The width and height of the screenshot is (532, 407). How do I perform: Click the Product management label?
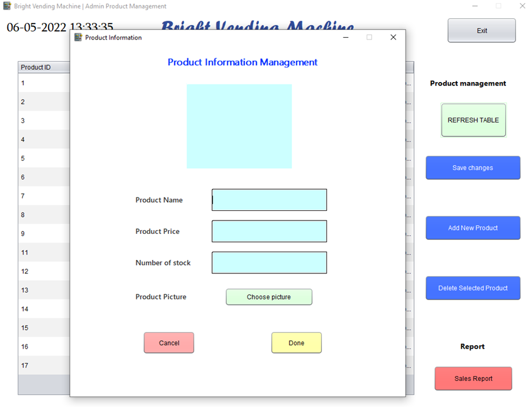(468, 83)
